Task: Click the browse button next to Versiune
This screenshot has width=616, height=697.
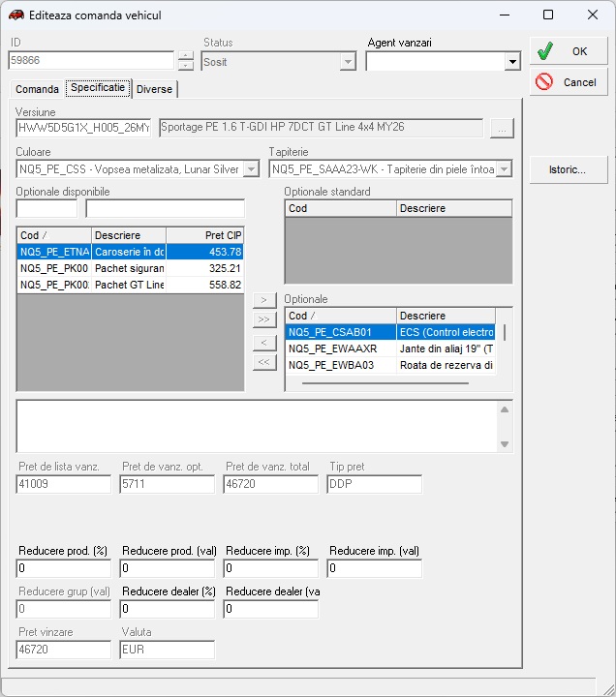Action: 501,128
